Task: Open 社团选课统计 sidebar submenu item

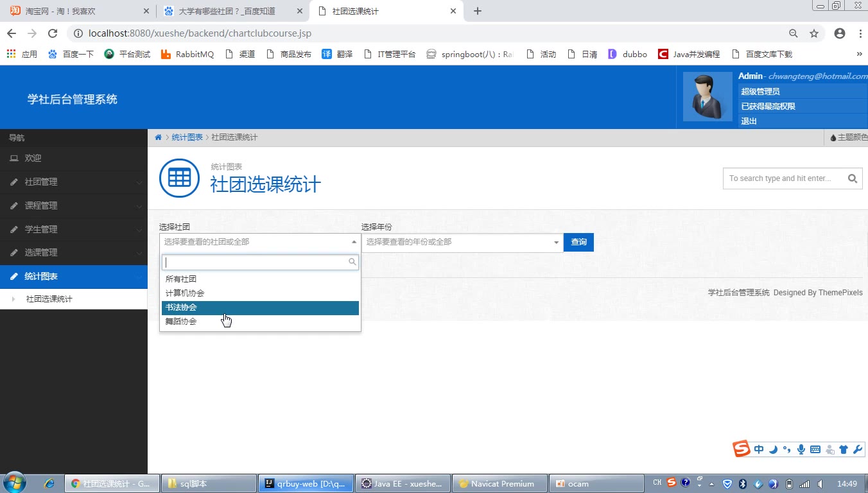Action: click(x=74, y=299)
